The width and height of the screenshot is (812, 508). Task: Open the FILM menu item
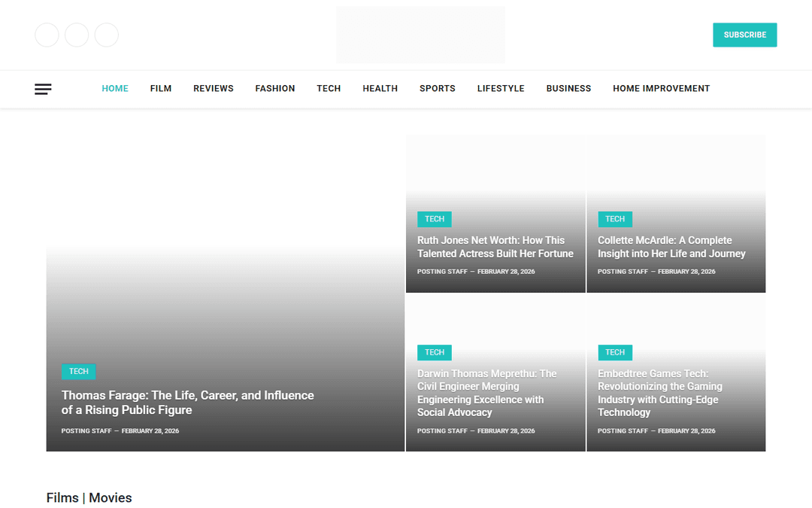pyautogui.click(x=161, y=89)
